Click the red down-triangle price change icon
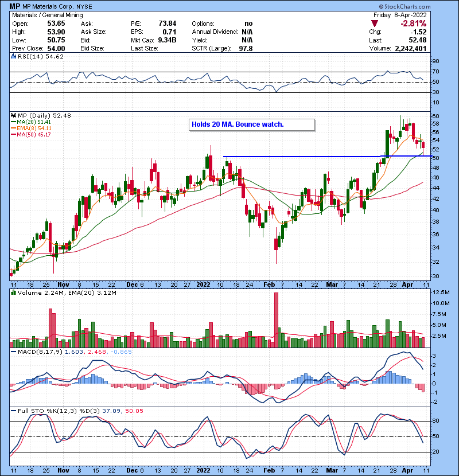 (375, 24)
